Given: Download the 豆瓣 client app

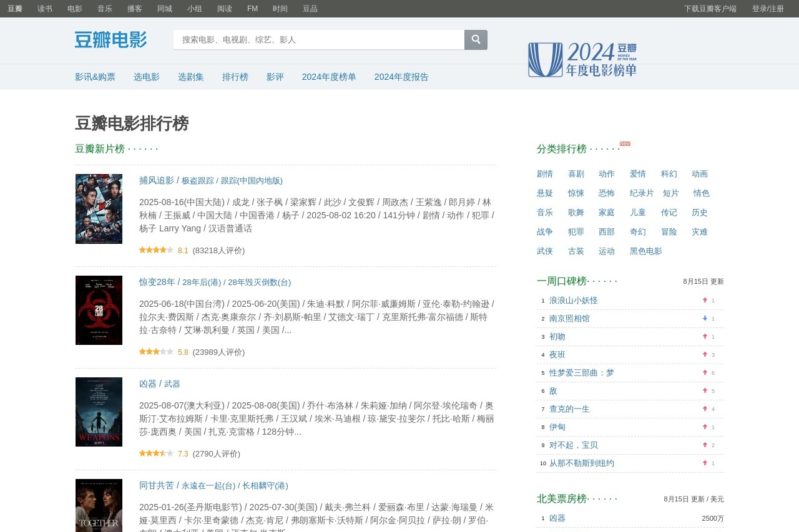Looking at the screenshot, I should pyautogui.click(x=710, y=9).
